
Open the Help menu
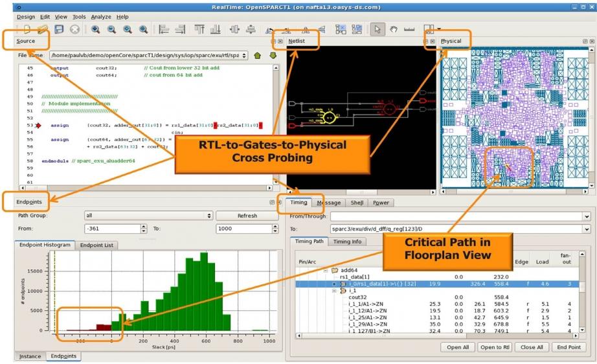coord(122,17)
